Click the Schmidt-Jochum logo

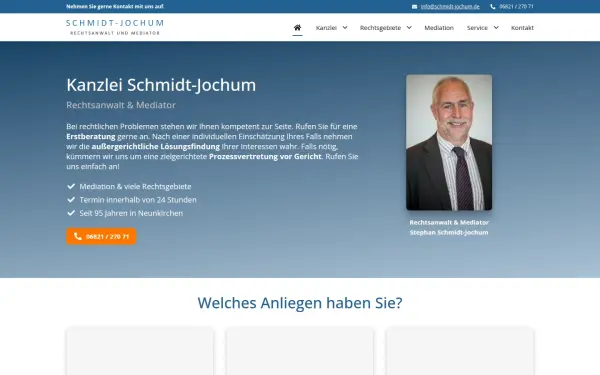coord(115,27)
